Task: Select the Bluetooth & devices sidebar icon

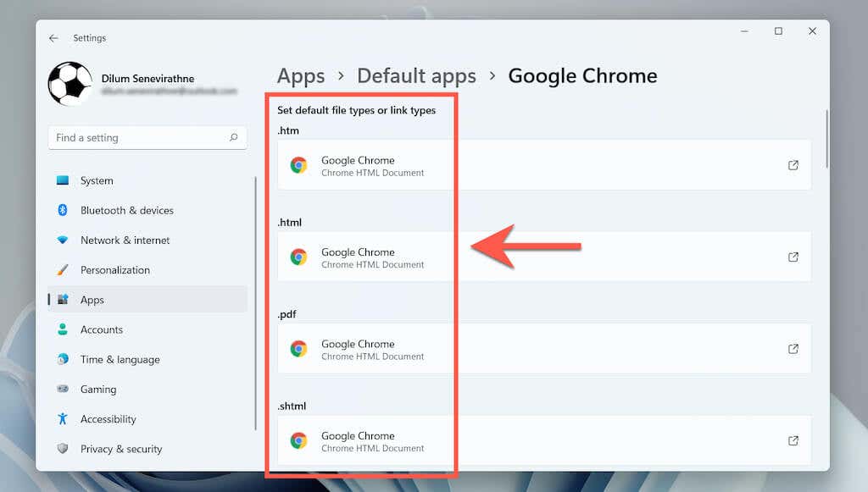Action: (x=62, y=210)
